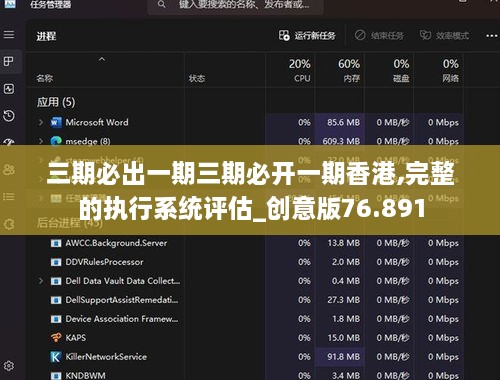
Task: Click the 效率模式 (efficiency mode) icon
Action: 425,35
